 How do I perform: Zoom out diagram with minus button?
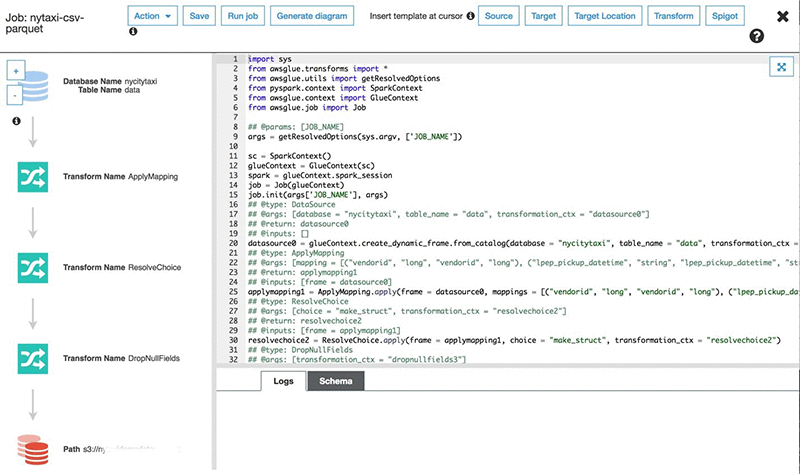(15, 95)
